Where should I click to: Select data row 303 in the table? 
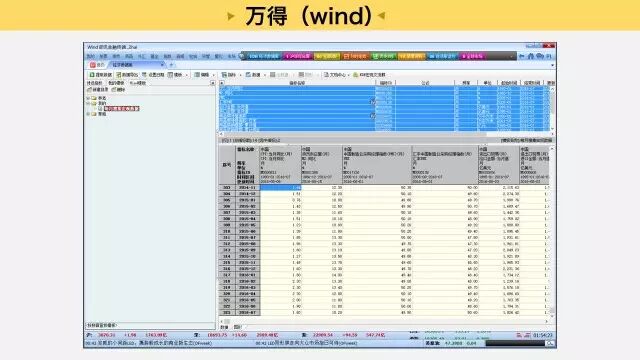[x=384, y=187]
